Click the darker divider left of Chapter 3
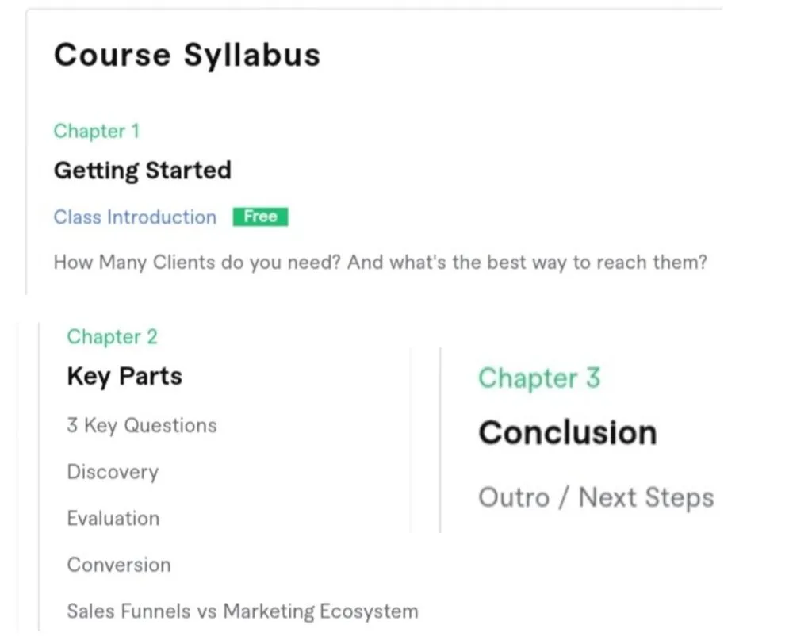This screenshot has height=644, width=812. click(x=440, y=440)
